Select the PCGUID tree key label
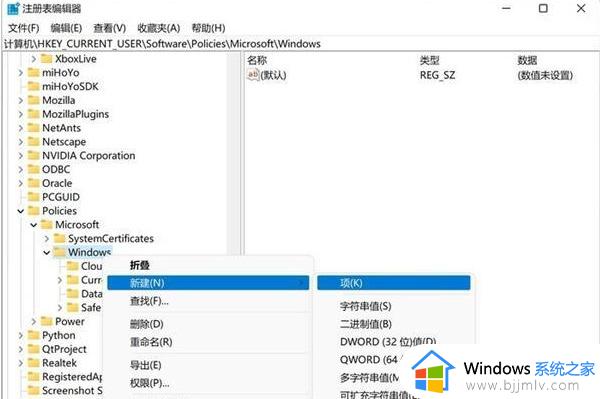Image resolution: width=600 pixels, height=399 pixels. click(x=61, y=197)
